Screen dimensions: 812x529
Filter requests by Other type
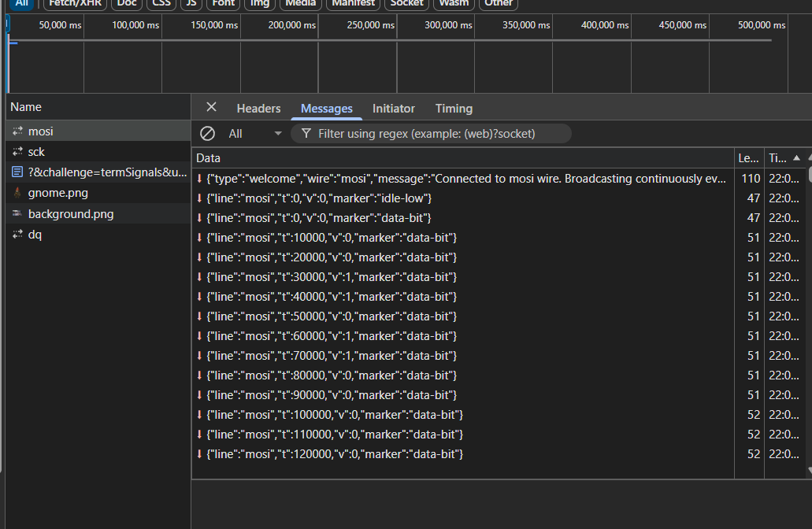pos(499,3)
